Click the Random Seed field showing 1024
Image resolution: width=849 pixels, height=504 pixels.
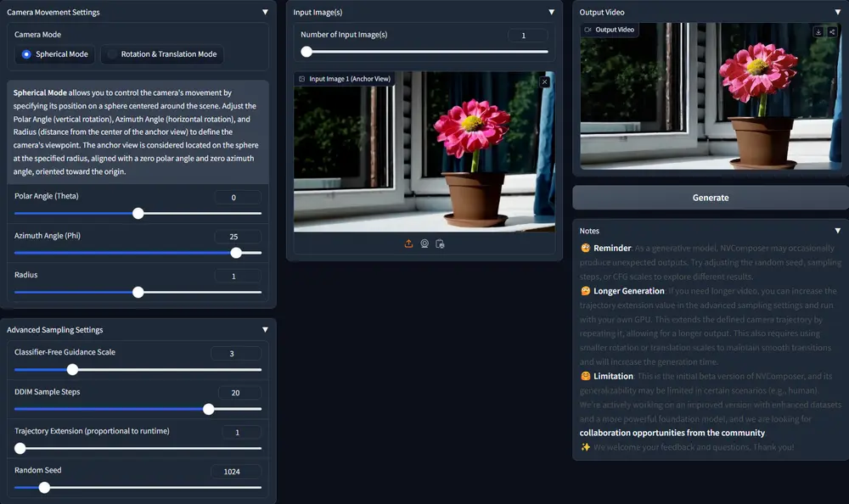(x=236, y=472)
